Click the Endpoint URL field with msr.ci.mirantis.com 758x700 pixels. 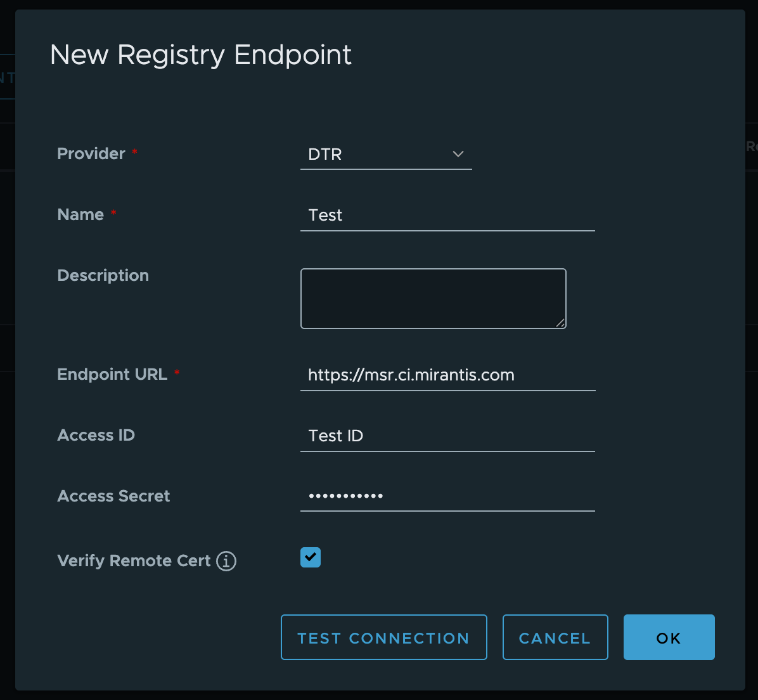coord(447,375)
